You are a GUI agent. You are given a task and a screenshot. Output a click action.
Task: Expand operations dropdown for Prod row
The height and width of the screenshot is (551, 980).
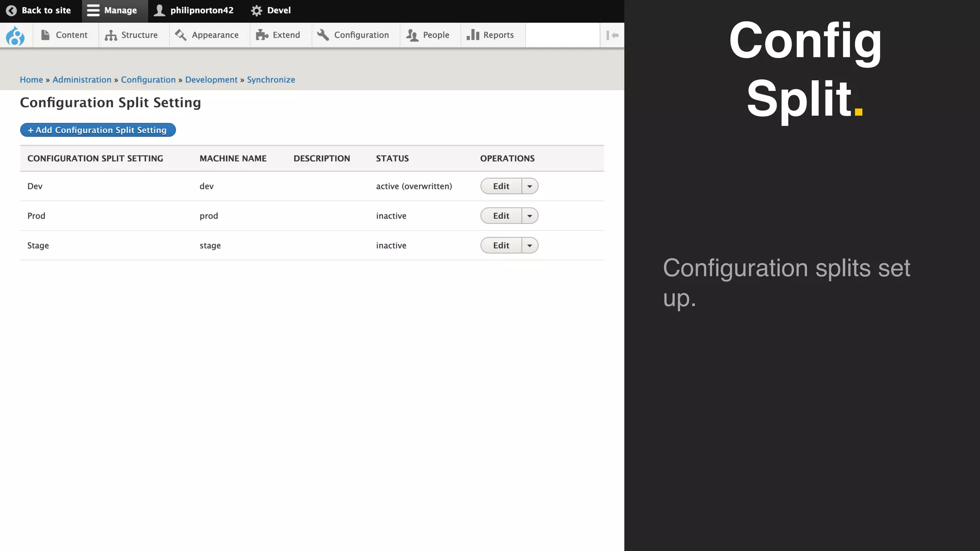tap(530, 216)
